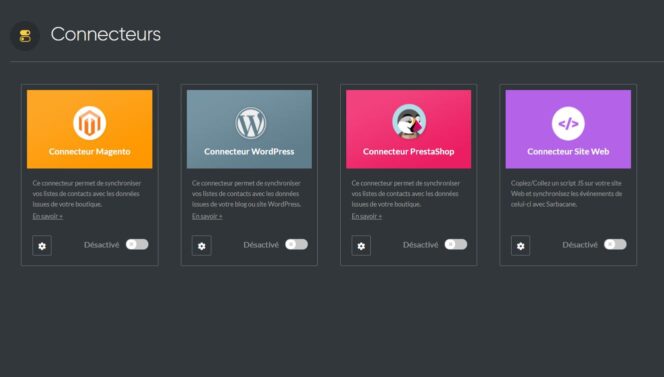Click the "Connecteur WordPress" title text
664x377 pixels.
pyautogui.click(x=249, y=152)
